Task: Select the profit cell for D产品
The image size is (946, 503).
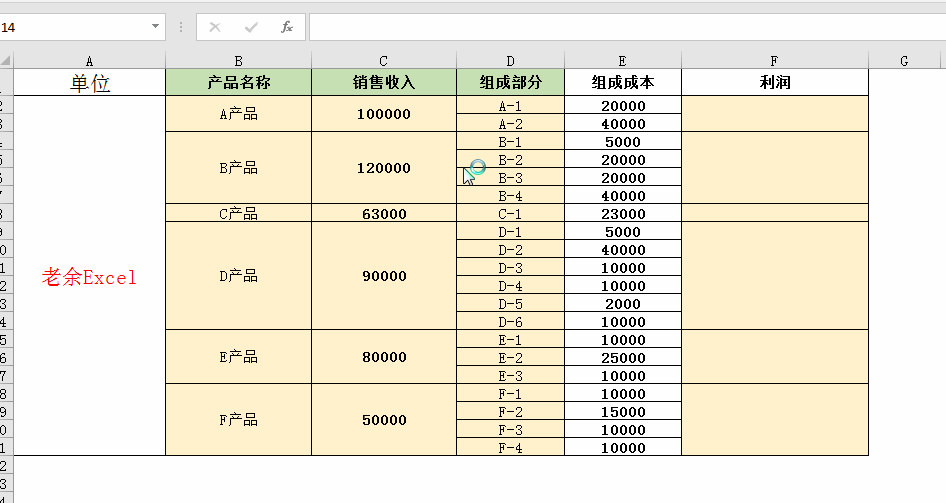Action: coord(775,276)
